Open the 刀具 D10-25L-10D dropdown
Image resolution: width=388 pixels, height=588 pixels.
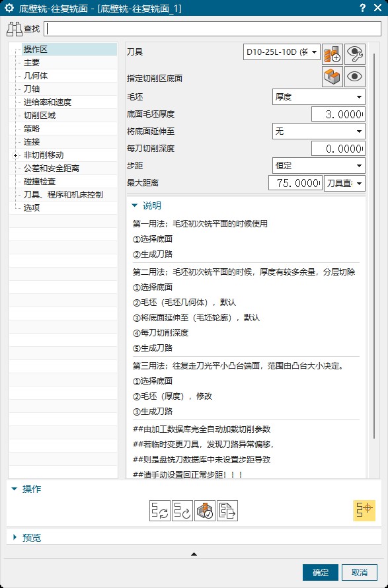click(282, 52)
